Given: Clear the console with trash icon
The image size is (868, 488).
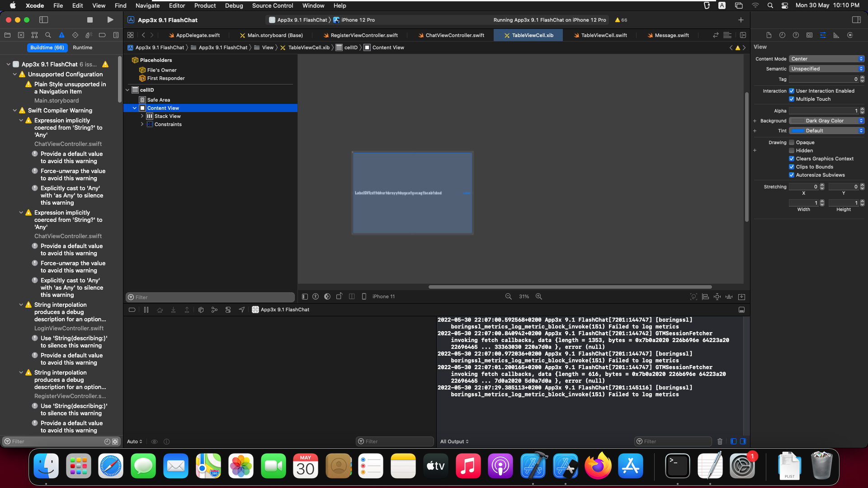Looking at the screenshot, I should pyautogui.click(x=720, y=441).
